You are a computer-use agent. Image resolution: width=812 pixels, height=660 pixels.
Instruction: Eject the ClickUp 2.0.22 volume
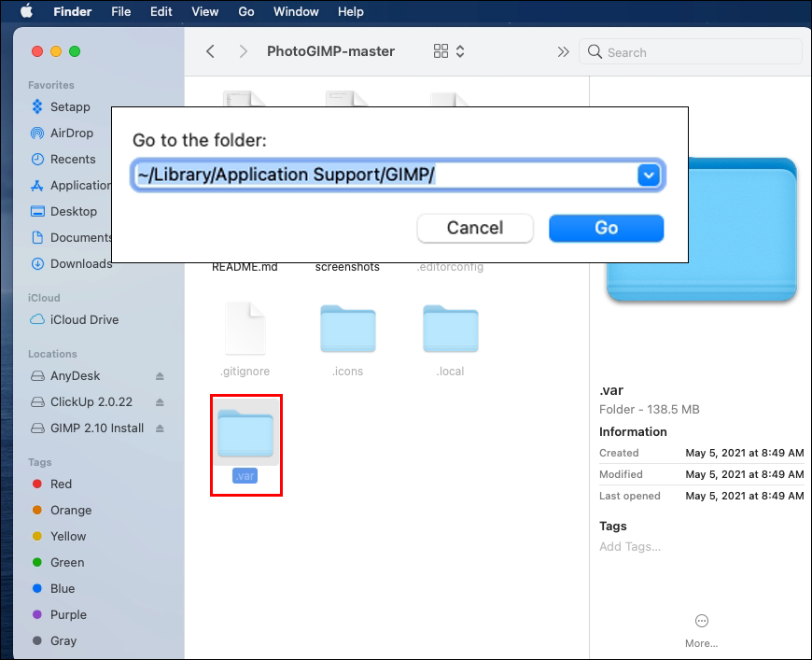[x=160, y=402]
